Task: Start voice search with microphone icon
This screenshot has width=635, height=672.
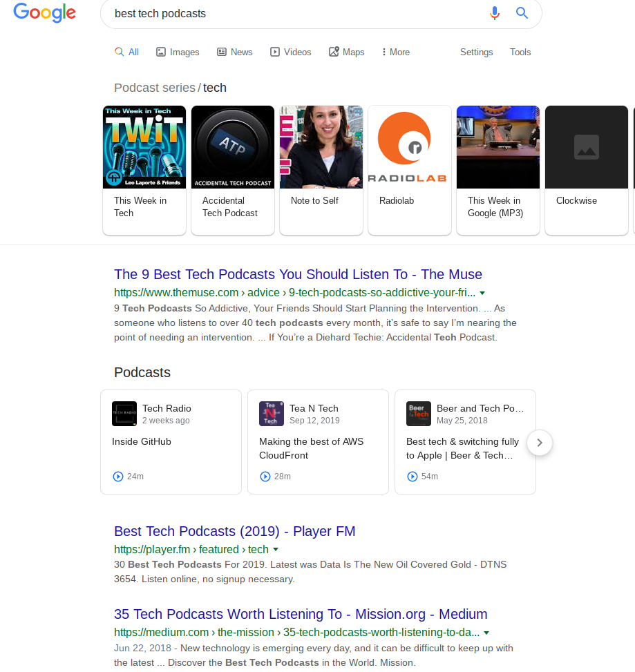Action: click(x=494, y=13)
